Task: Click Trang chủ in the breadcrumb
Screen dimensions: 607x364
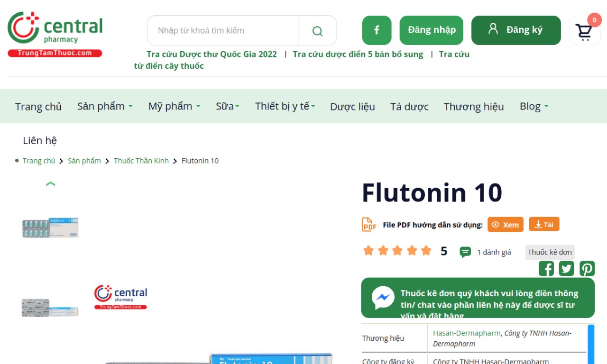Action: pos(39,161)
